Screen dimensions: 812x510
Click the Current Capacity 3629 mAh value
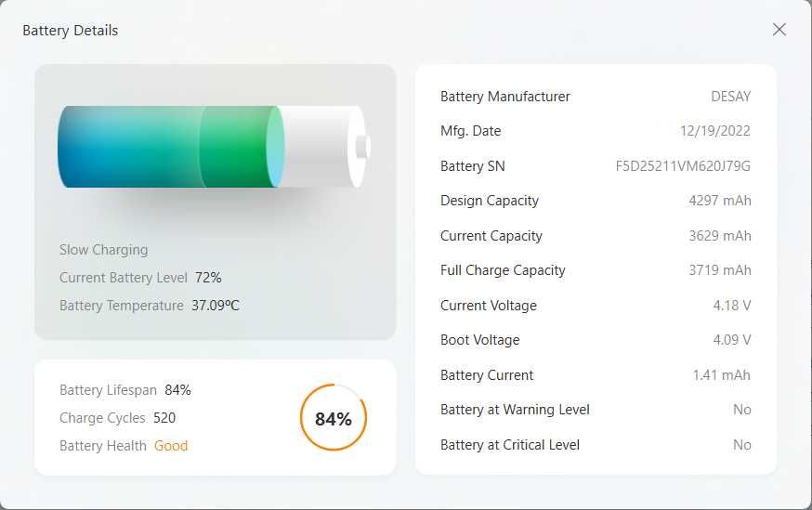click(x=719, y=236)
